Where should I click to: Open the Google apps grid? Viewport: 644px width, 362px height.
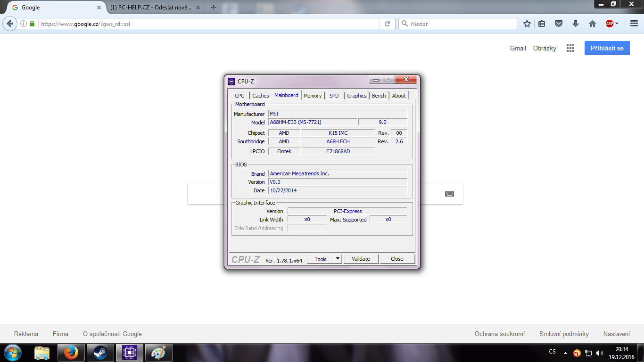click(x=570, y=48)
